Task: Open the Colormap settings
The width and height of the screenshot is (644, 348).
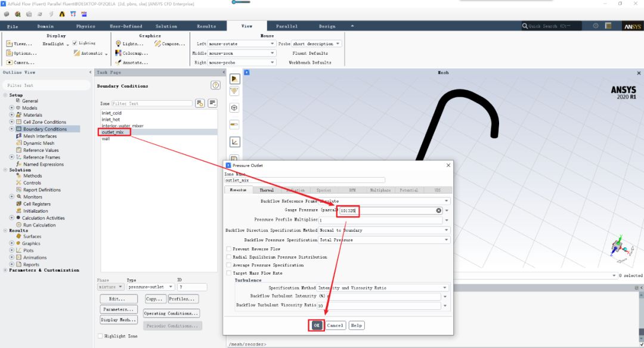Action: tap(131, 54)
